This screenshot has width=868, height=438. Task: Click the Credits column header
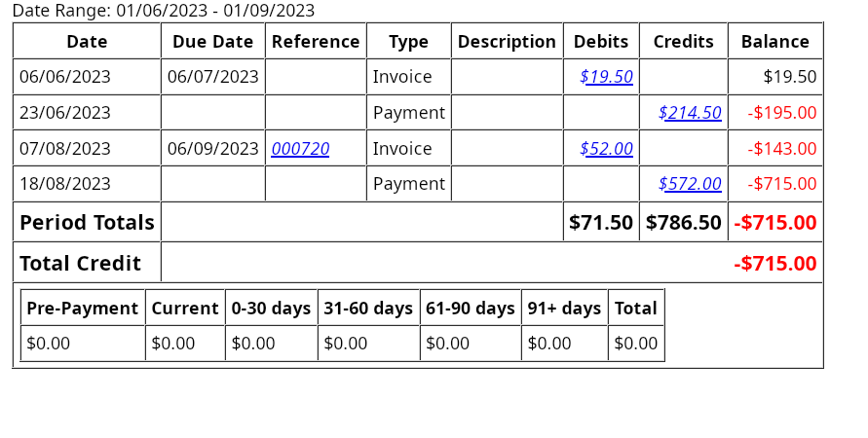click(x=683, y=42)
